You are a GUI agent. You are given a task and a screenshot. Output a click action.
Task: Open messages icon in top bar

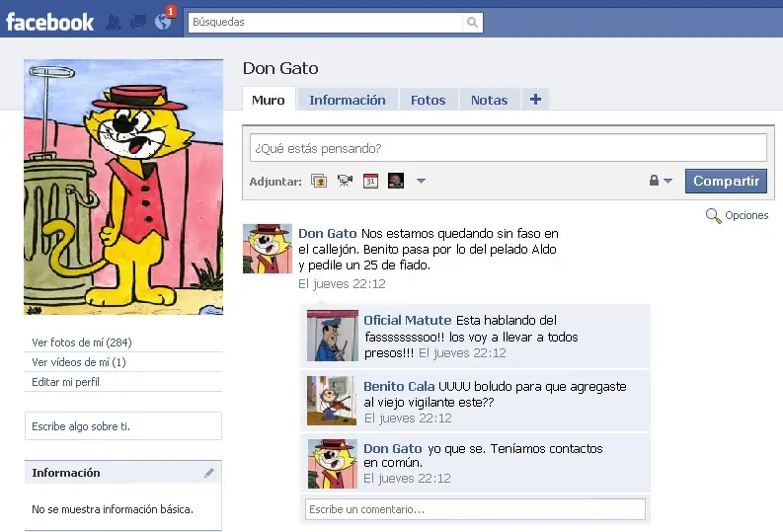tap(138, 22)
